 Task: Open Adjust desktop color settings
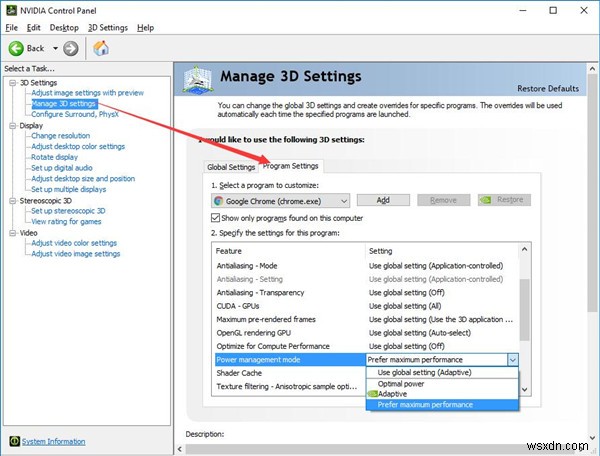tap(78, 146)
